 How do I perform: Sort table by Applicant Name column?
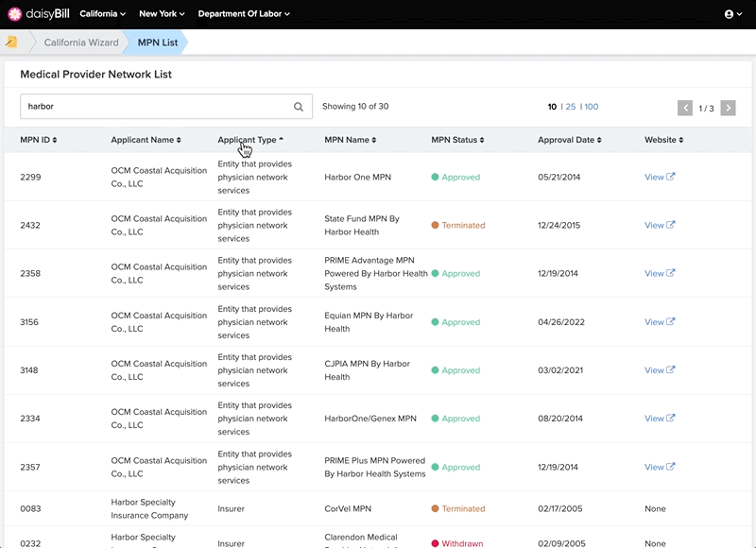(x=146, y=140)
